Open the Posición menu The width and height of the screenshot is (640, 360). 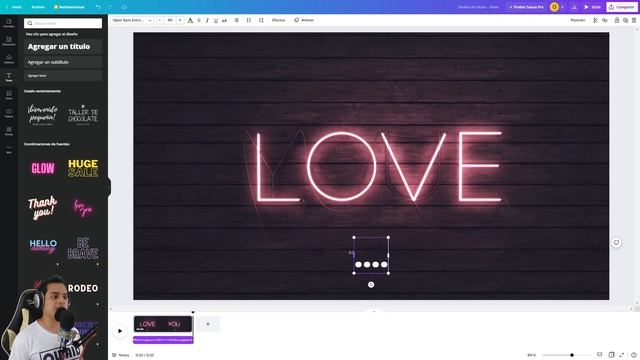578,20
